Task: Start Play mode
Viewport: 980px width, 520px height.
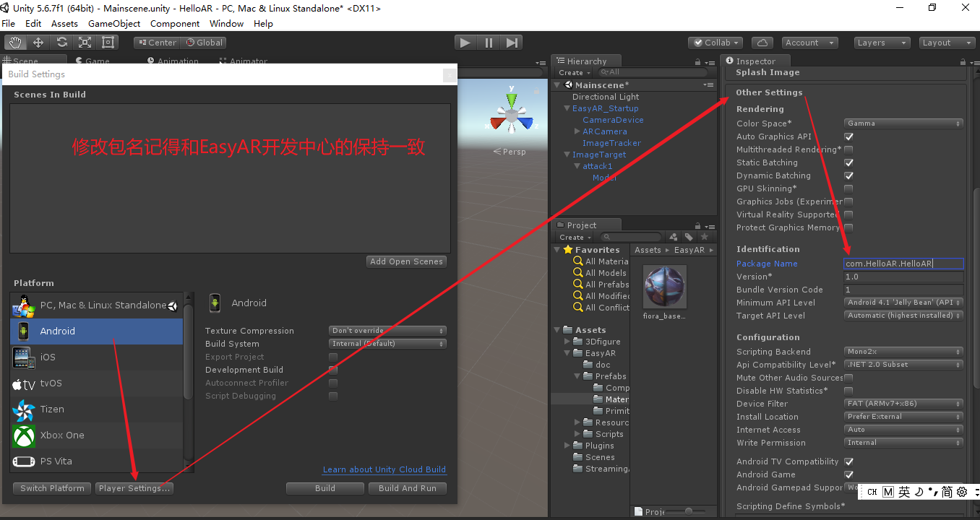Action: 465,43
